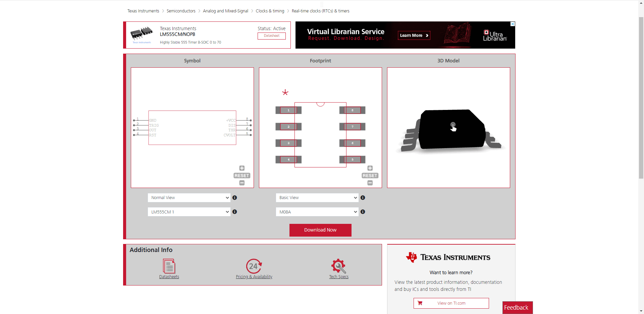644x314 pixels.
Task: Open the Datasheet button in header
Action: pos(272,36)
